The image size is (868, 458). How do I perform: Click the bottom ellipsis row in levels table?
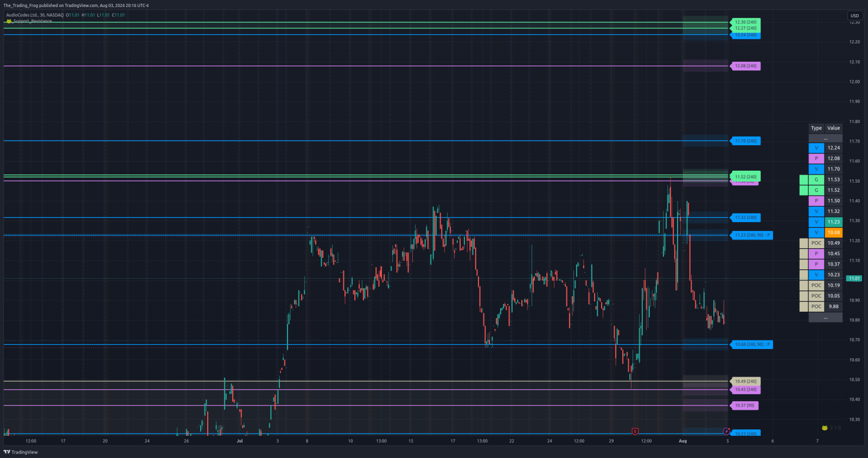coord(826,318)
